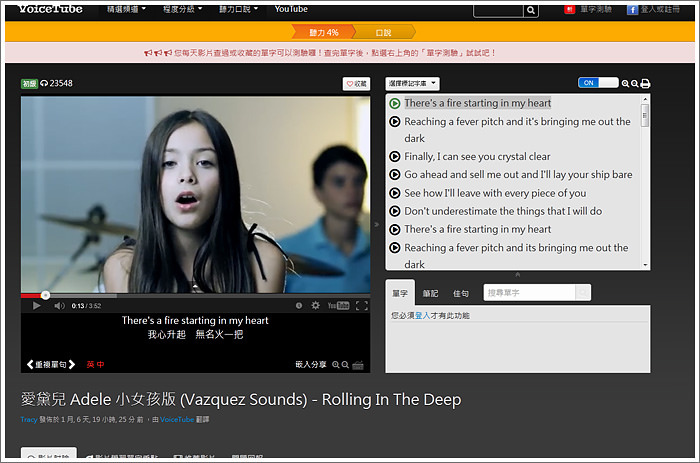
Task: Seek video progress bar handle
Action: pyautogui.click(x=45, y=295)
